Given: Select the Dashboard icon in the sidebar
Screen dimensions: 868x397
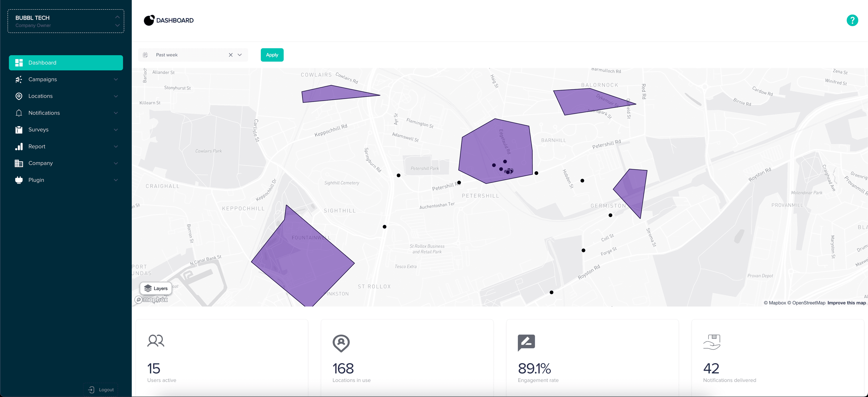Looking at the screenshot, I should [19, 62].
